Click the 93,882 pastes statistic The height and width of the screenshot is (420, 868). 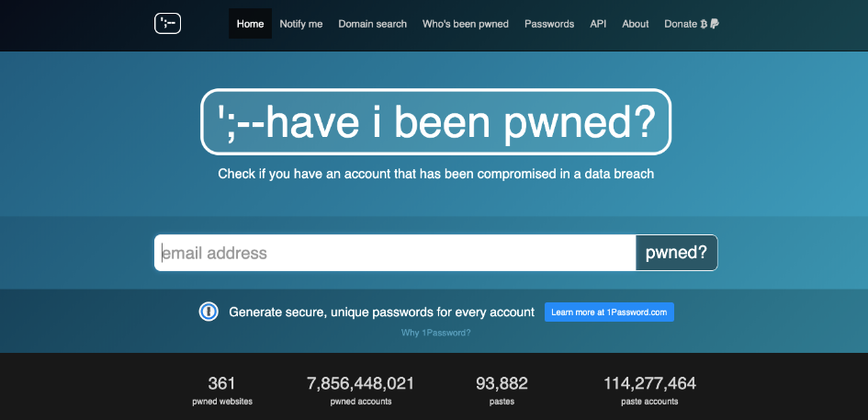pyautogui.click(x=502, y=390)
